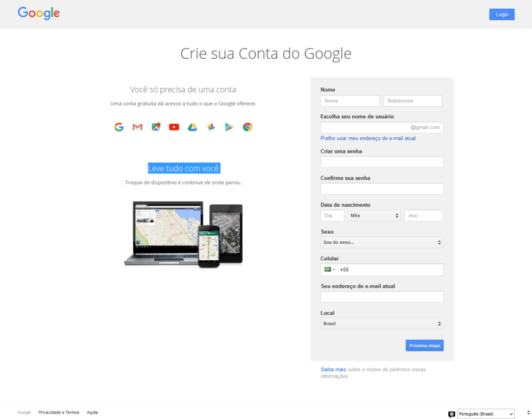Open the Local country dropdown showing Brasil

[x=382, y=324]
